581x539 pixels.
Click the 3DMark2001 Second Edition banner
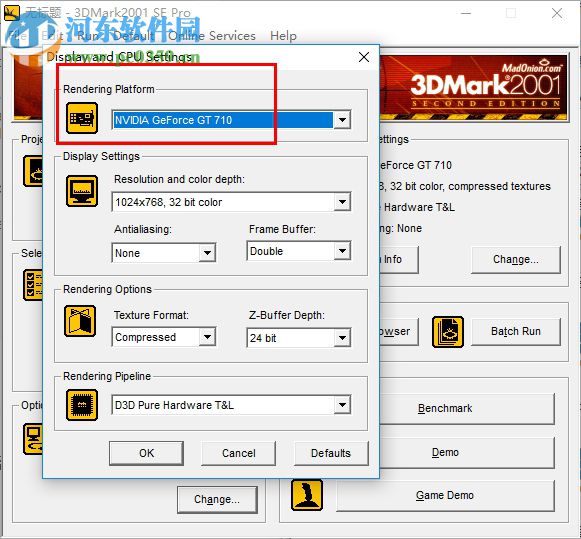click(474, 88)
